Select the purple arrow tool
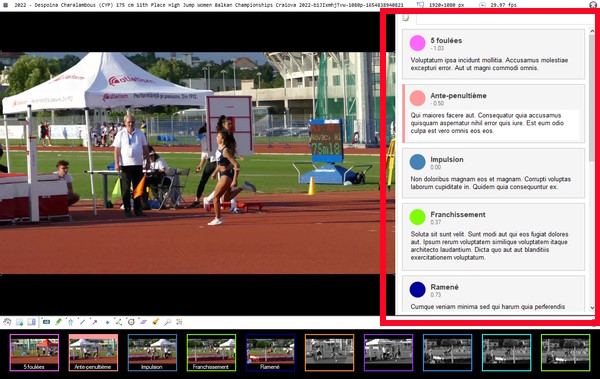Screen dimensions: 600x379 click(x=95, y=322)
